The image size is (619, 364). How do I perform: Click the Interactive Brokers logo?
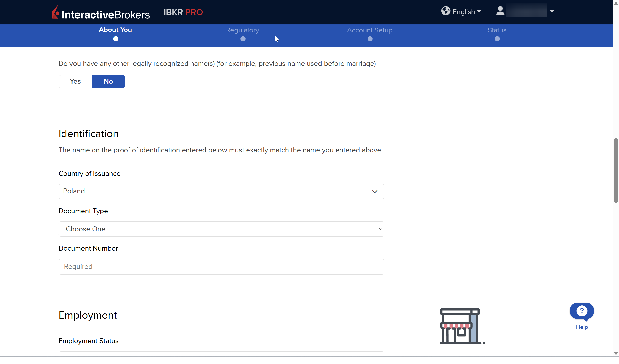pyautogui.click(x=101, y=12)
